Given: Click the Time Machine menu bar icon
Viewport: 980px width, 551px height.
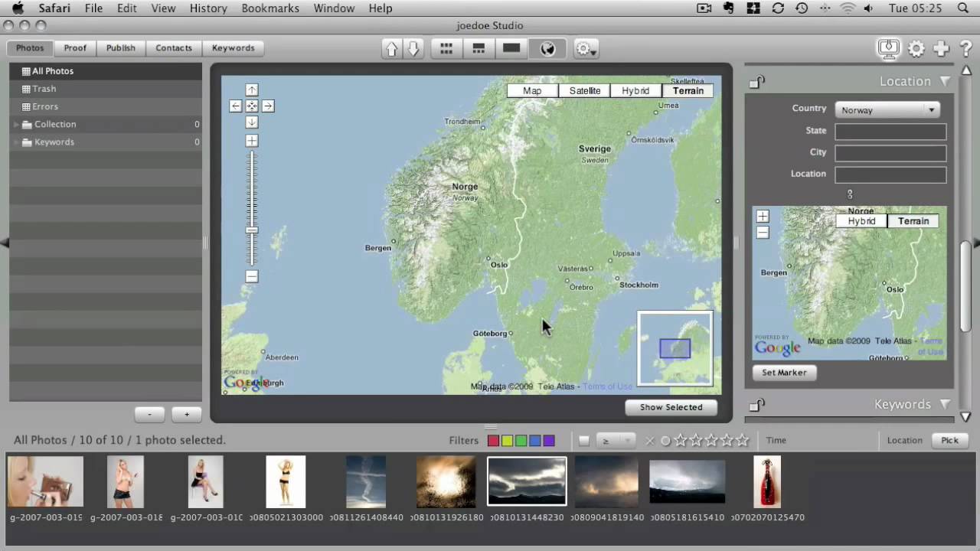Looking at the screenshot, I should pos(802,8).
